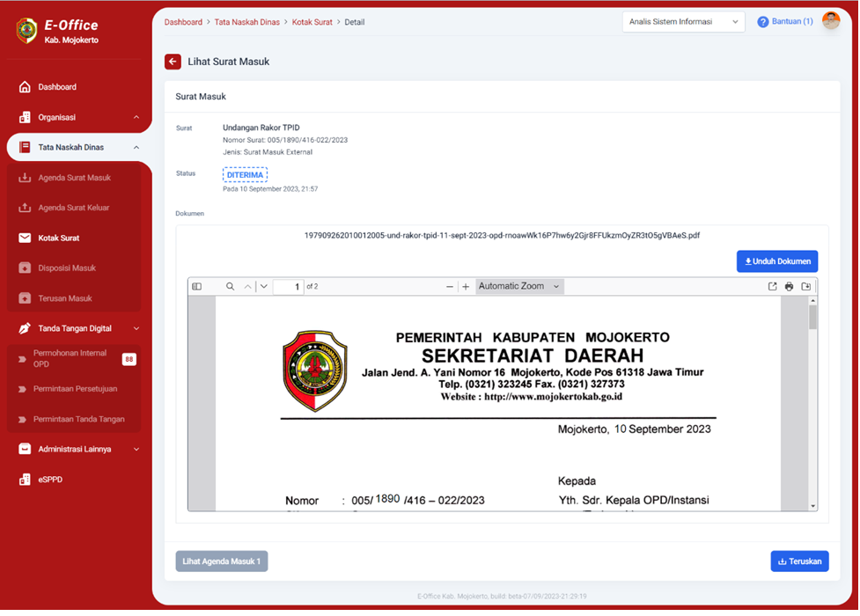The height and width of the screenshot is (616, 860).
Task: Click the Bantuan (1) help link
Action: click(x=792, y=21)
